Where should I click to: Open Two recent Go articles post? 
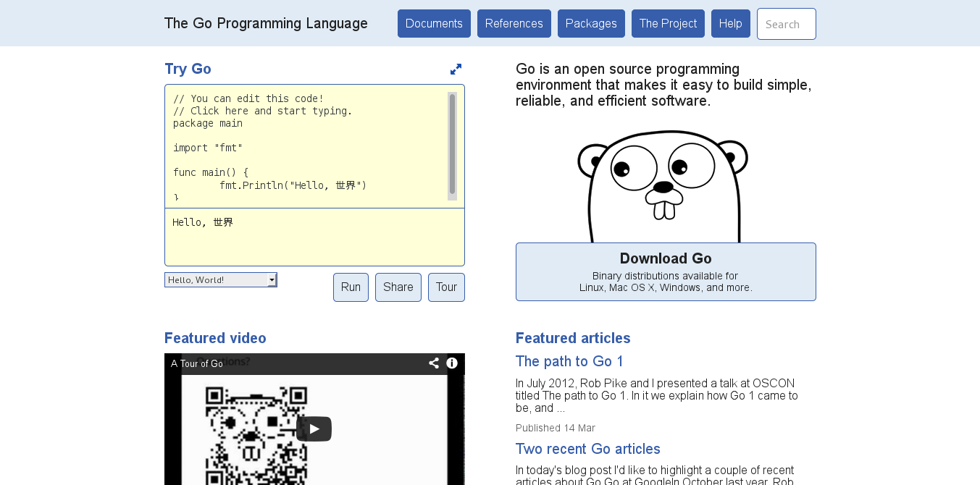(x=588, y=449)
